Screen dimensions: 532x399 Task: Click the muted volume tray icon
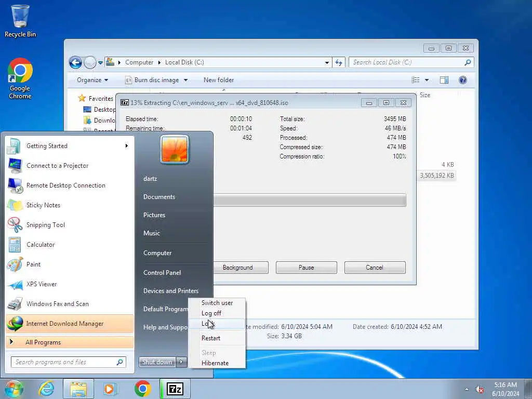click(480, 390)
